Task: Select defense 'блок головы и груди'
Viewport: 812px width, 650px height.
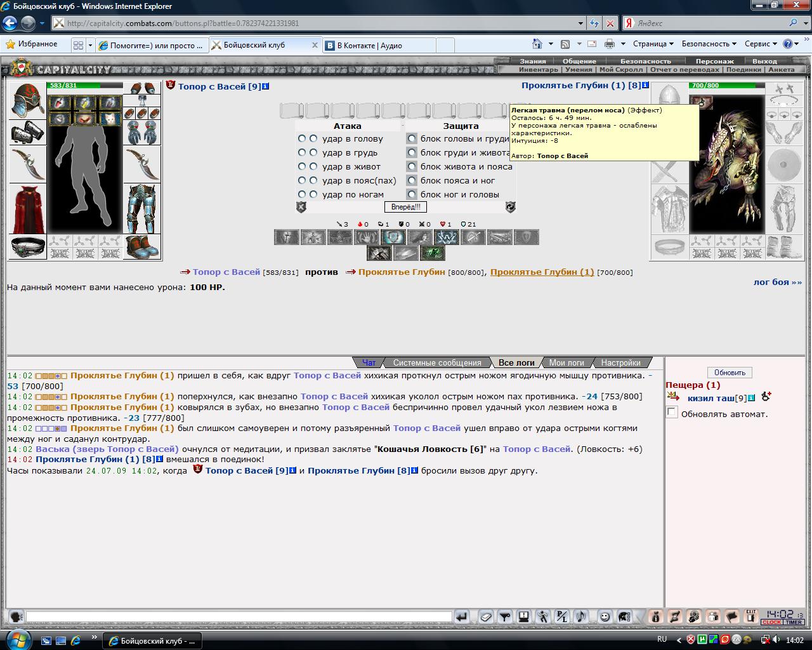Action: pyautogui.click(x=412, y=138)
